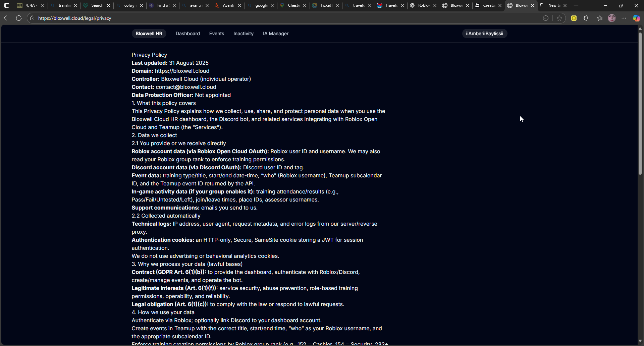Click the '2. Data we collect' heading
This screenshot has width=644, height=346.
tap(154, 135)
